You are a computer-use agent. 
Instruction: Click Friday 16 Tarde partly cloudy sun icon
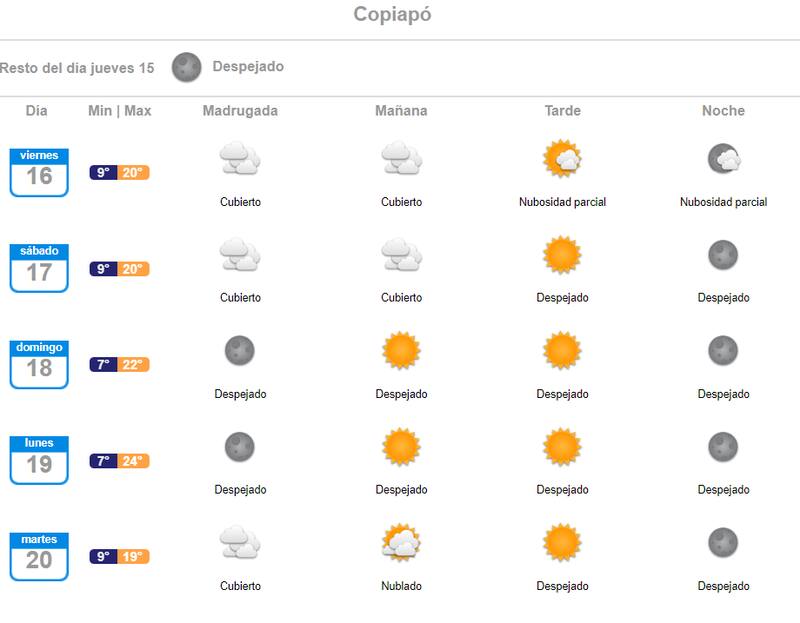(562, 159)
